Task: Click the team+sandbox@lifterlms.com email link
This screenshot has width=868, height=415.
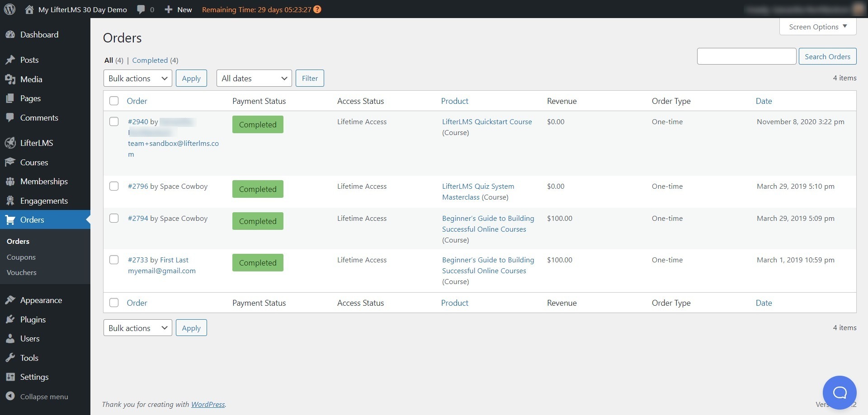Action: pyautogui.click(x=173, y=149)
